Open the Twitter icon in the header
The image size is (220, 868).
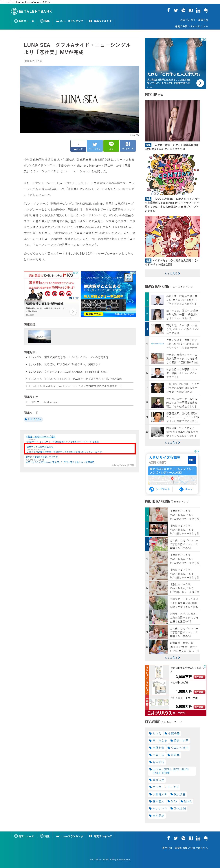coord(176,10)
